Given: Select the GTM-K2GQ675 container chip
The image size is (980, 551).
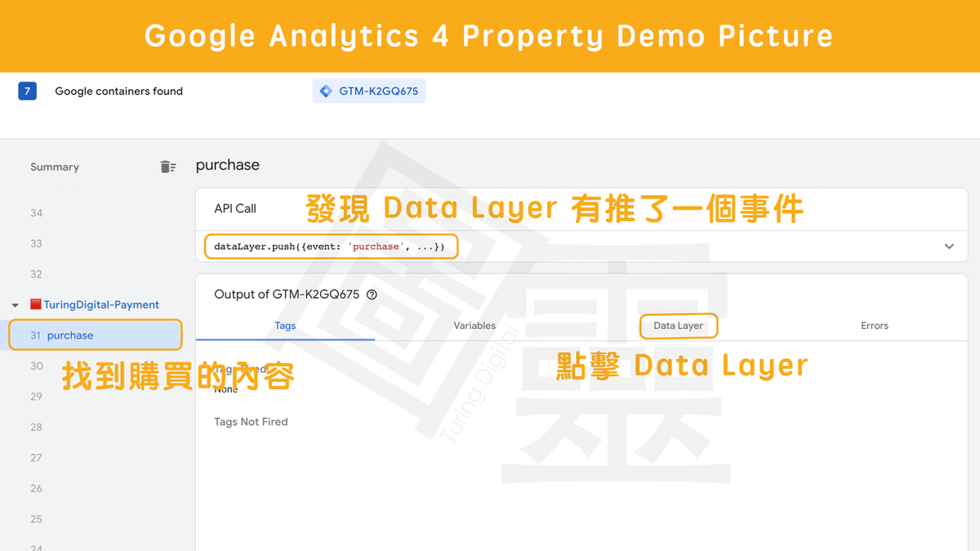Looking at the screenshot, I should tap(369, 91).
